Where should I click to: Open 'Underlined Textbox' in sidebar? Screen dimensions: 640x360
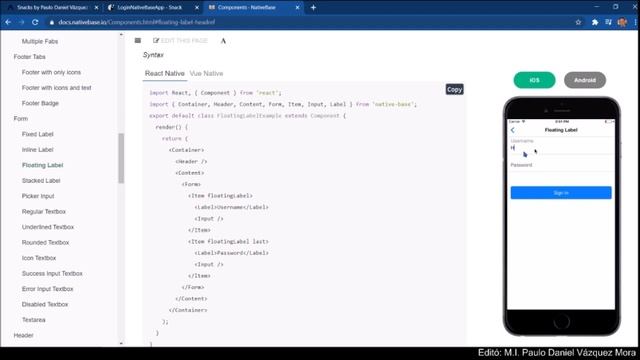(48, 227)
